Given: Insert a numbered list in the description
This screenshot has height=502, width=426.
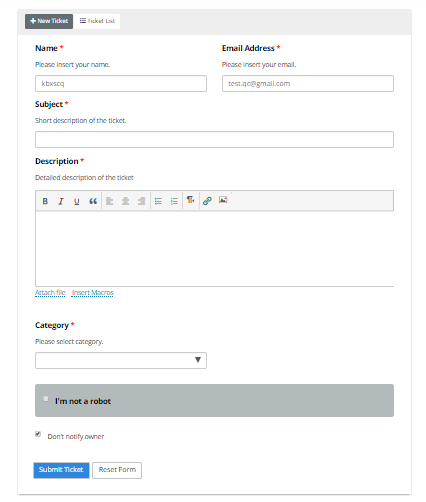Looking at the screenshot, I should click(174, 201).
